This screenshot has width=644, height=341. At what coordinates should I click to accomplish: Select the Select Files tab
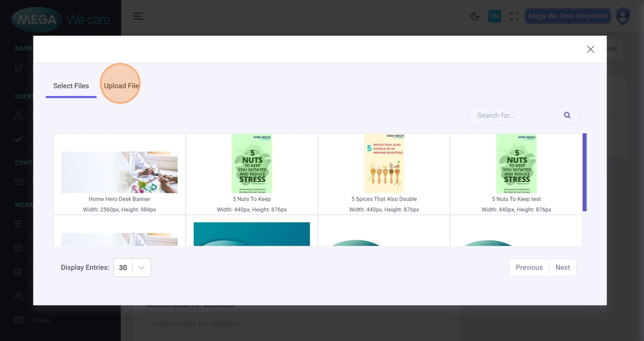(x=71, y=86)
